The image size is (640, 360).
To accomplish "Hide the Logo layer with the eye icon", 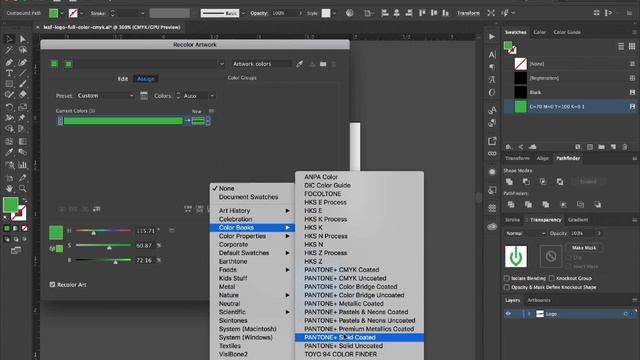I will (508, 314).
